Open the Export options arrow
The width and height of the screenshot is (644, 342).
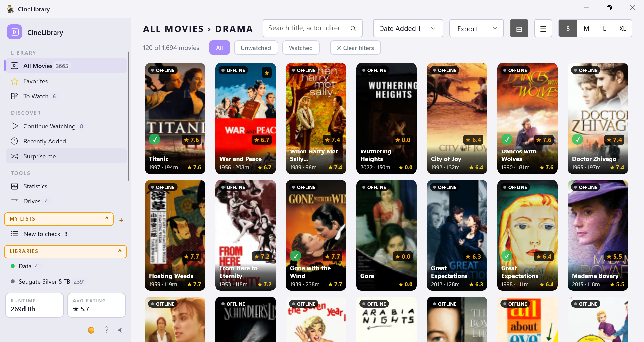(495, 29)
